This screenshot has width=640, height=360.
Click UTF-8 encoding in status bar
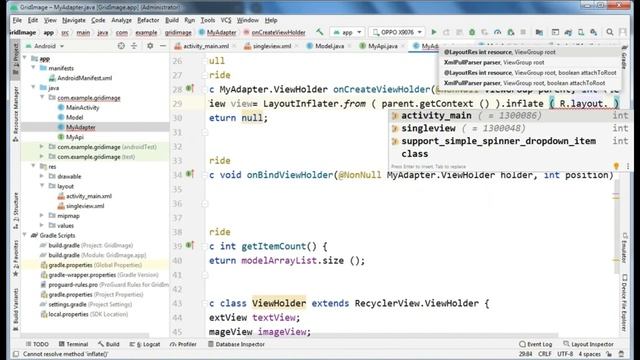tap(565, 354)
